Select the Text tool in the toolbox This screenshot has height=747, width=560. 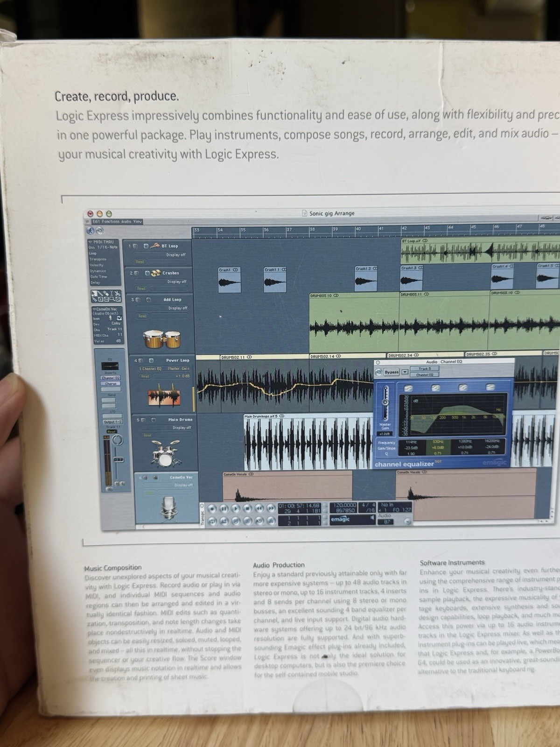tap(112, 293)
